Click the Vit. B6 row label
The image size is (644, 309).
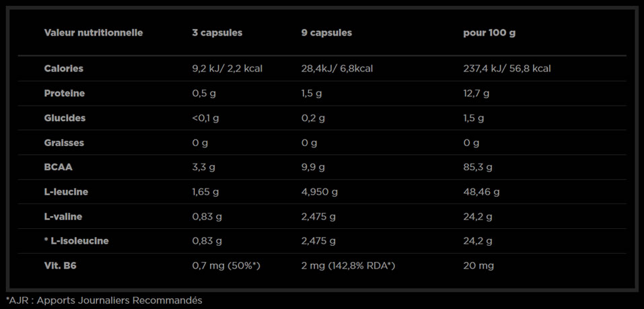pyautogui.click(x=61, y=266)
